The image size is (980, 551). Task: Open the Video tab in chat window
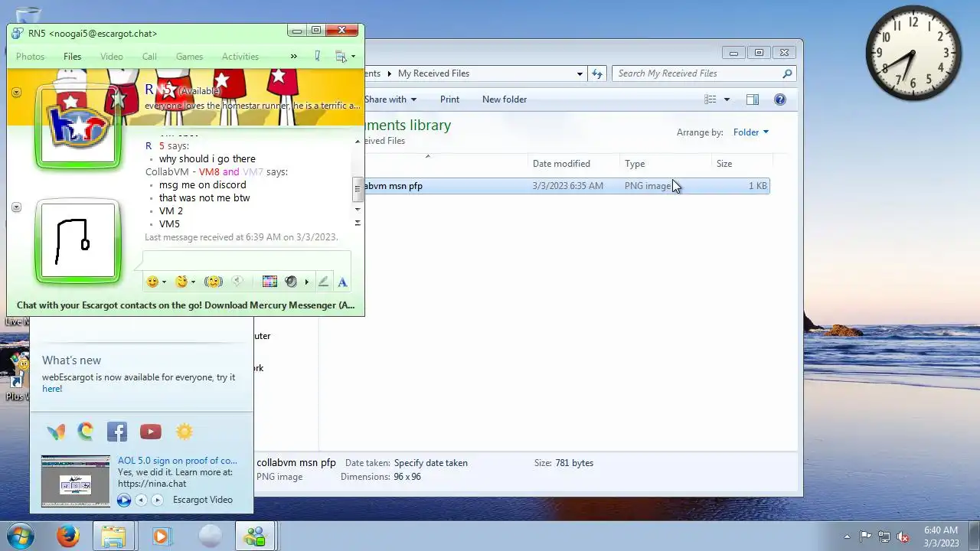[111, 57]
